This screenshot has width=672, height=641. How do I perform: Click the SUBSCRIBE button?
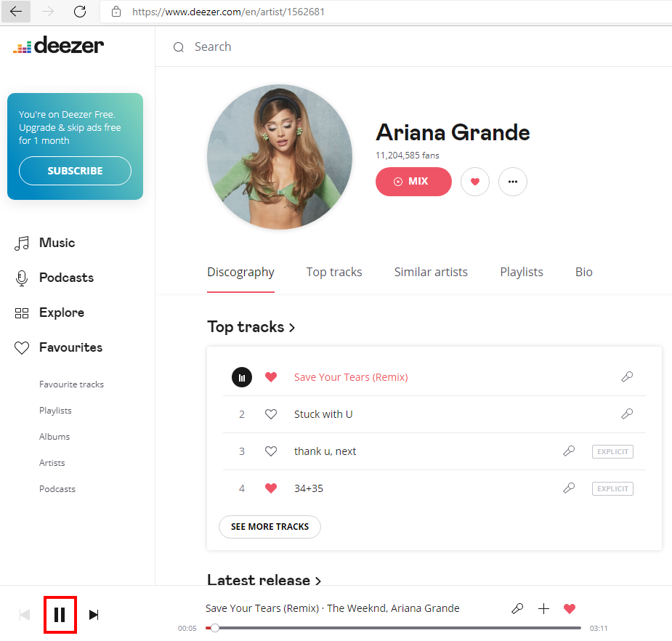click(x=75, y=171)
